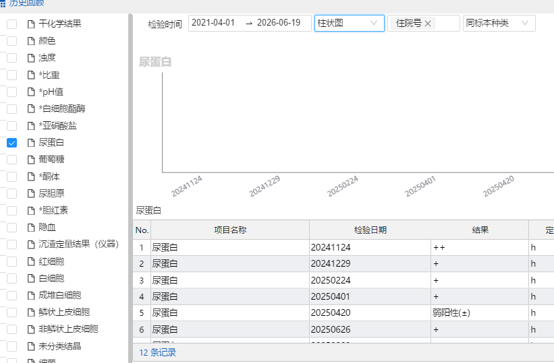Click the No. column header
Image resolution: width=554 pixels, height=363 pixels.
coord(142,230)
